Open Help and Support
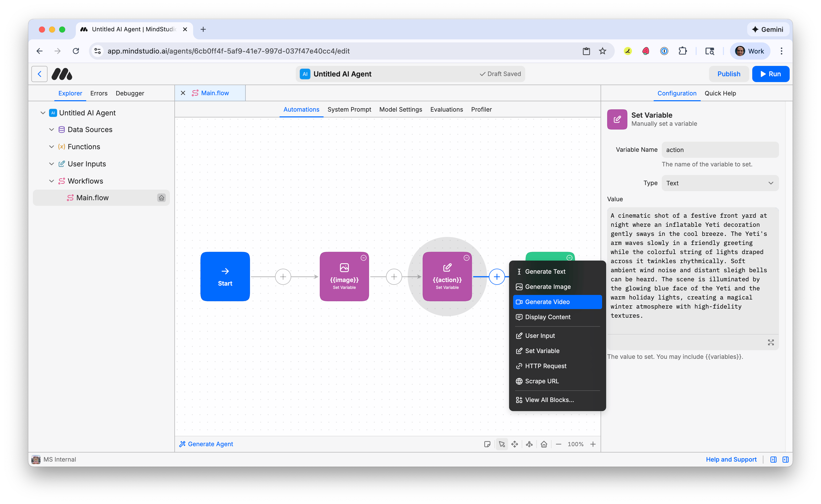The image size is (821, 504). pos(731,459)
